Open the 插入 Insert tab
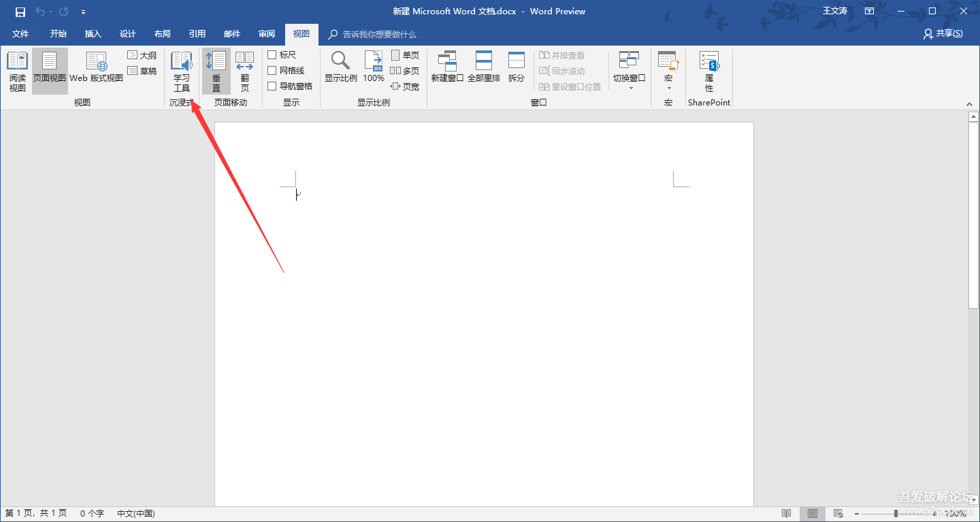This screenshot has height=522, width=980. [93, 34]
